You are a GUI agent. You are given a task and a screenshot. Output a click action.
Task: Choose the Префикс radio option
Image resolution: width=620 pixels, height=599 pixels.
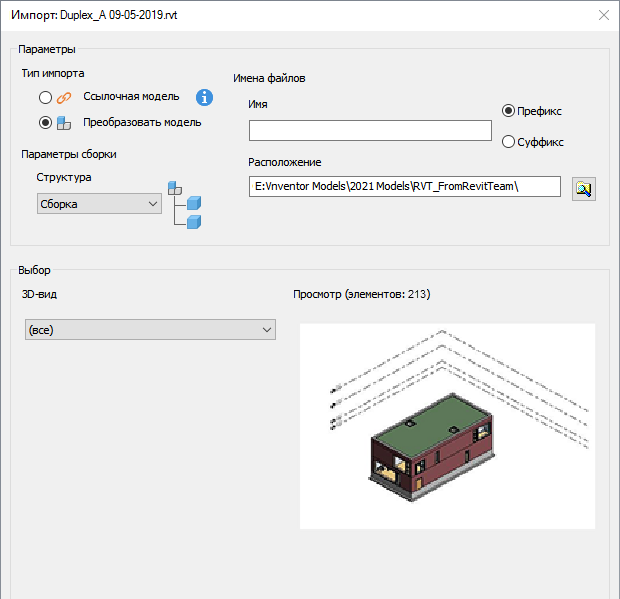[x=508, y=111]
